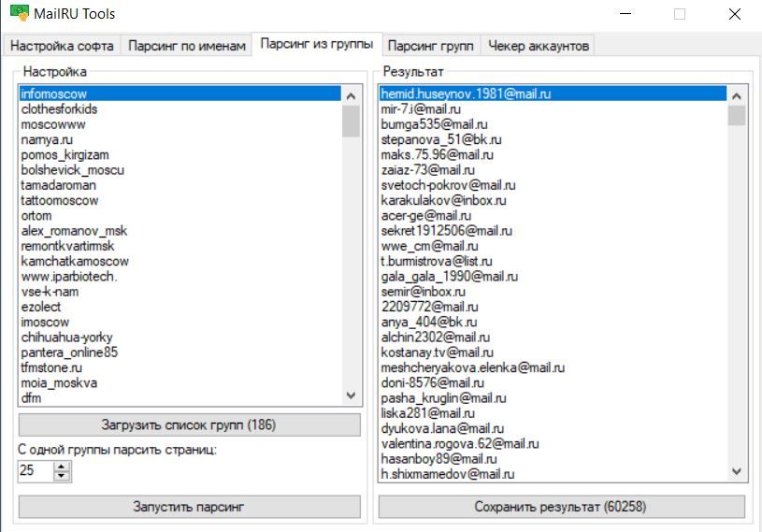
Task: Open the Чекер аккаунтов tab
Action: (539, 46)
